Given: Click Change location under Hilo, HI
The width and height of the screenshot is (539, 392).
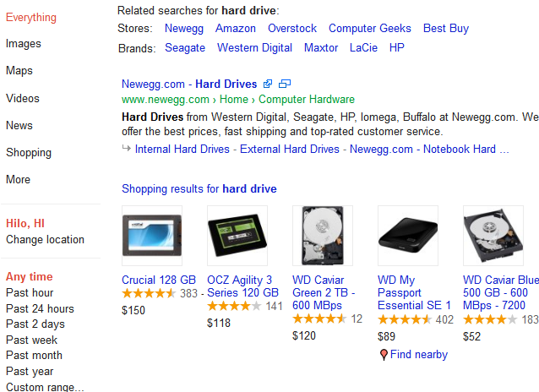Looking at the screenshot, I should 45,239.
